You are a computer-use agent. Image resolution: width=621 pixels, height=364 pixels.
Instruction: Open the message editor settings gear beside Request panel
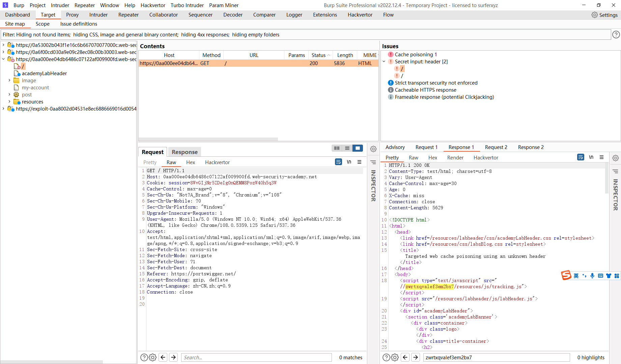coord(373,149)
